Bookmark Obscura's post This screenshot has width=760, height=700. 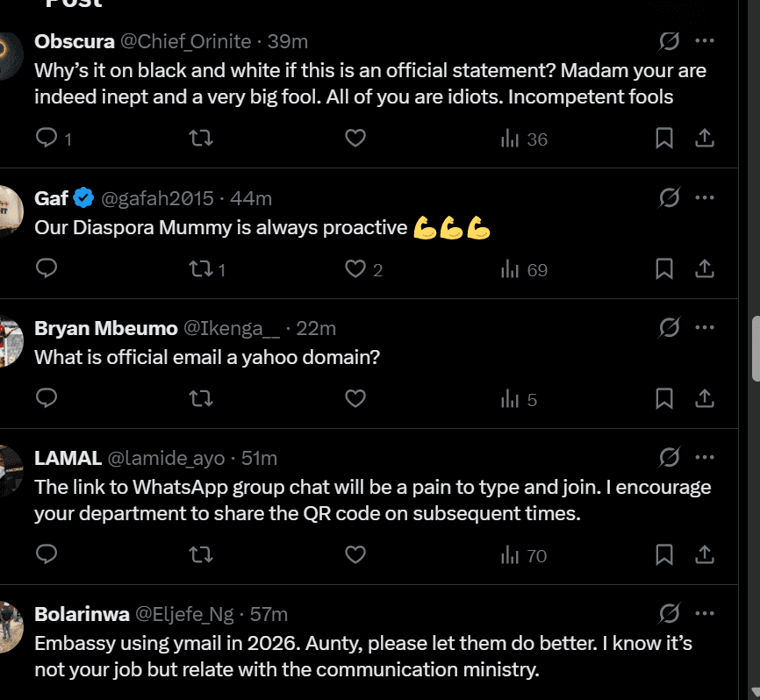click(x=664, y=139)
